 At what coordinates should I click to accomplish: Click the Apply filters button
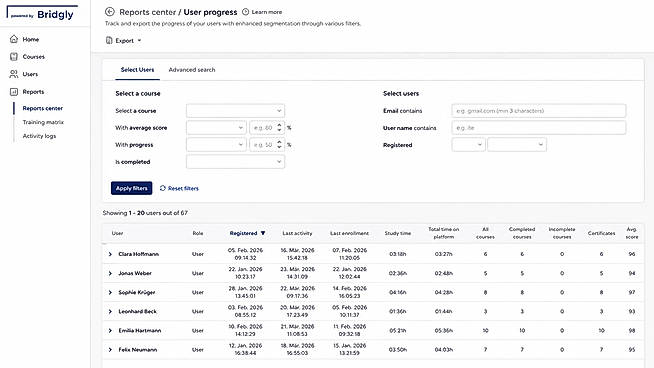point(131,188)
